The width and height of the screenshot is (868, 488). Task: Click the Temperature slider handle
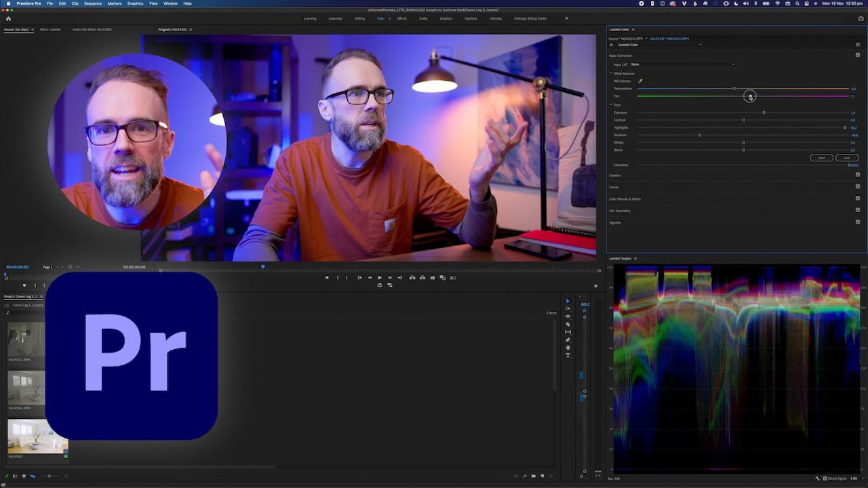tap(734, 89)
